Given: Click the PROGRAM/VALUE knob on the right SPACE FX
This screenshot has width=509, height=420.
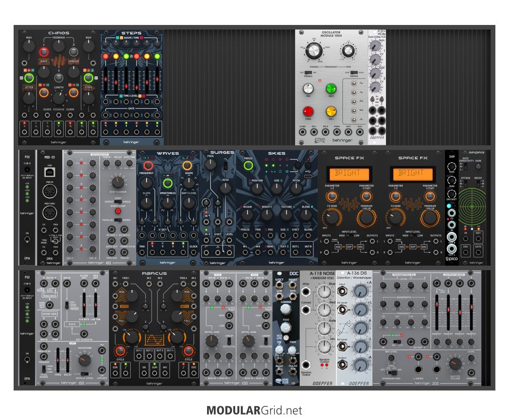Looking at the screenshot, I should tap(430, 217).
